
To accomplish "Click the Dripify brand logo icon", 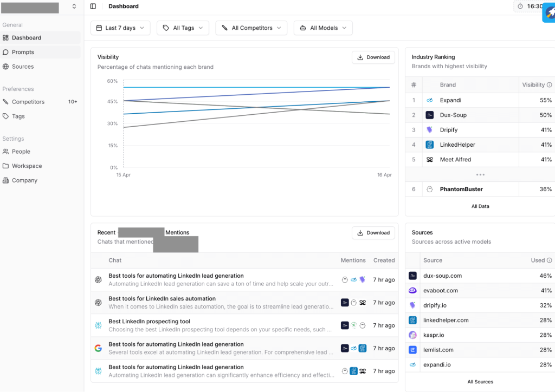I will 430,130.
